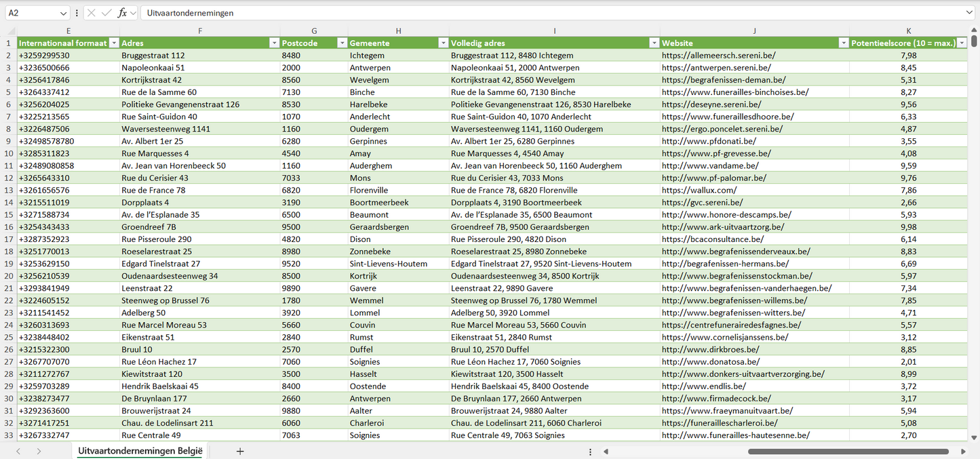Image resolution: width=980 pixels, height=459 pixels.
Task: Open the Website column filter dropdown
Action: point(843,43)
